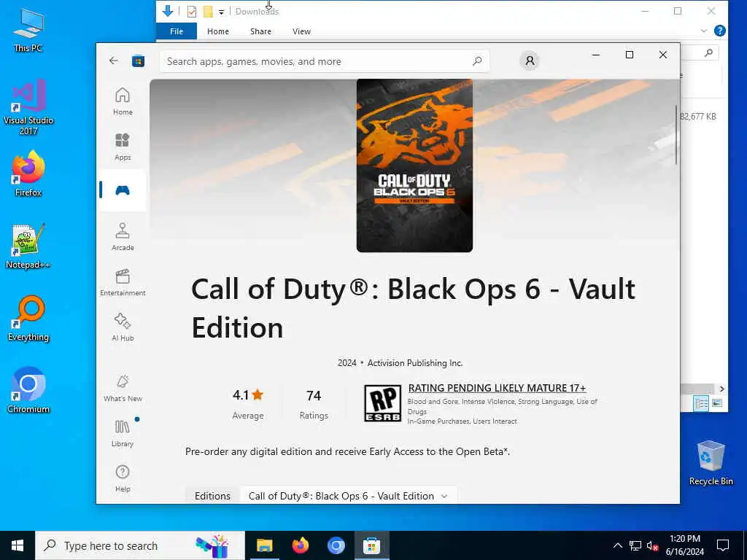The image size is (747, 560).
Task: Click the 74 Ratings count
Action: (x=314, y=404)
